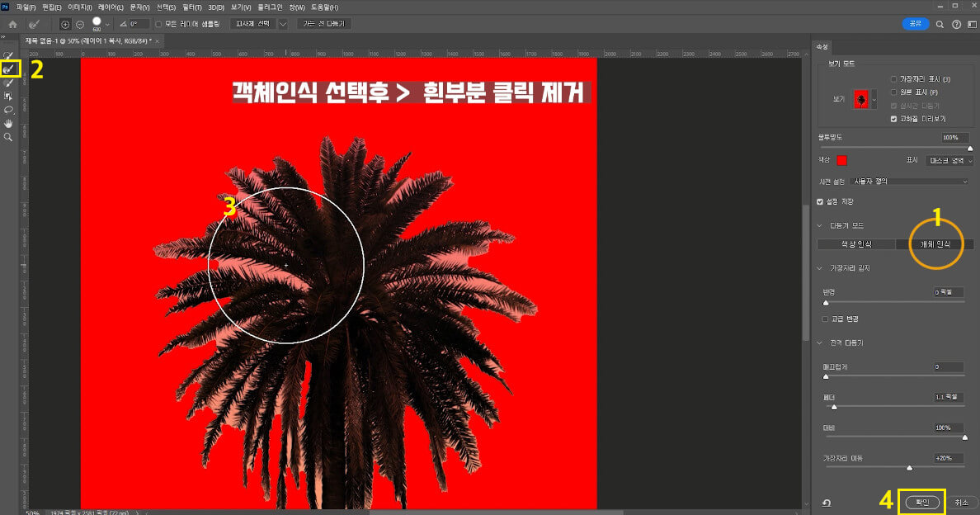Enable the 가장자리 표시 checkbox

[x=893, y=79]
